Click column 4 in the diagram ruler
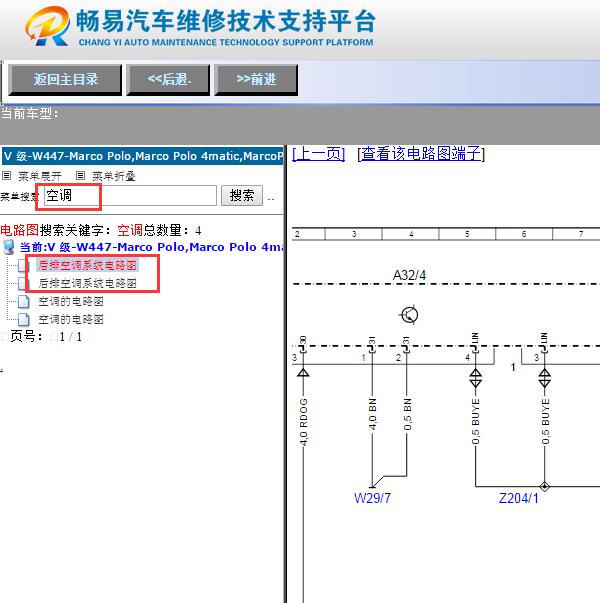Image resolution: width=600 pixels, height=603 pixels. point(411,234)
